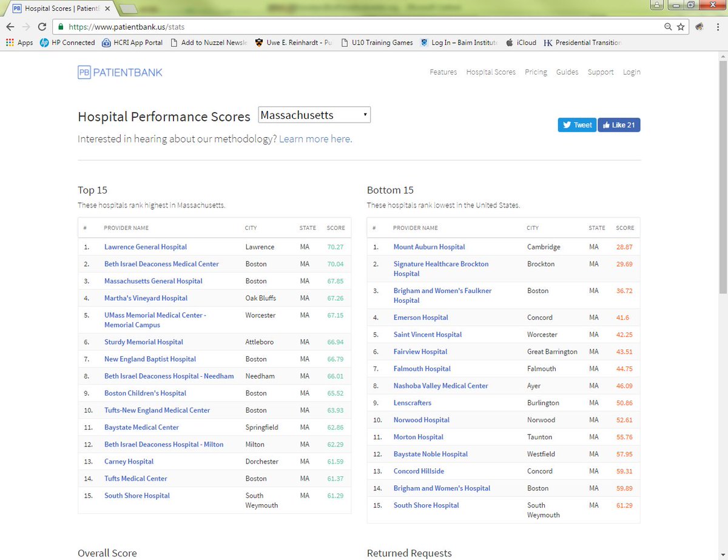Click the Facebook Like 21 button

[x=619, y=125]
